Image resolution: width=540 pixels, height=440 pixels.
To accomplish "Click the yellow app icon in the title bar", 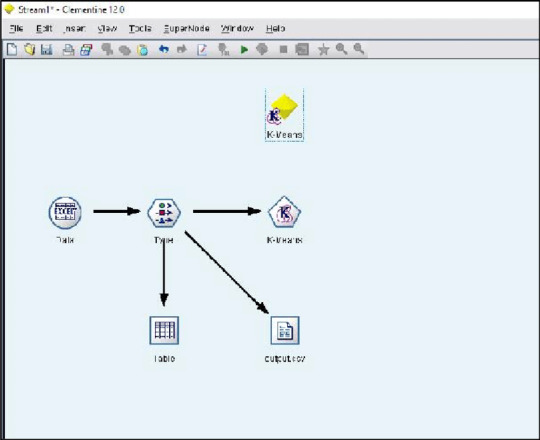I will (x=9, y=9).
